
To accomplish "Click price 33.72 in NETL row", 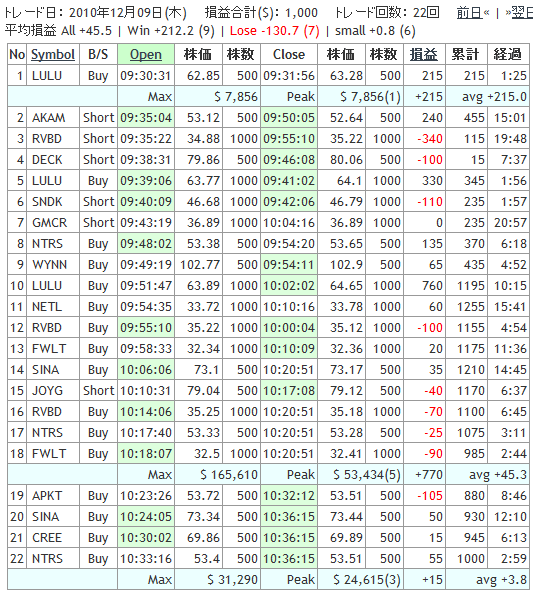I will point(203,307).
